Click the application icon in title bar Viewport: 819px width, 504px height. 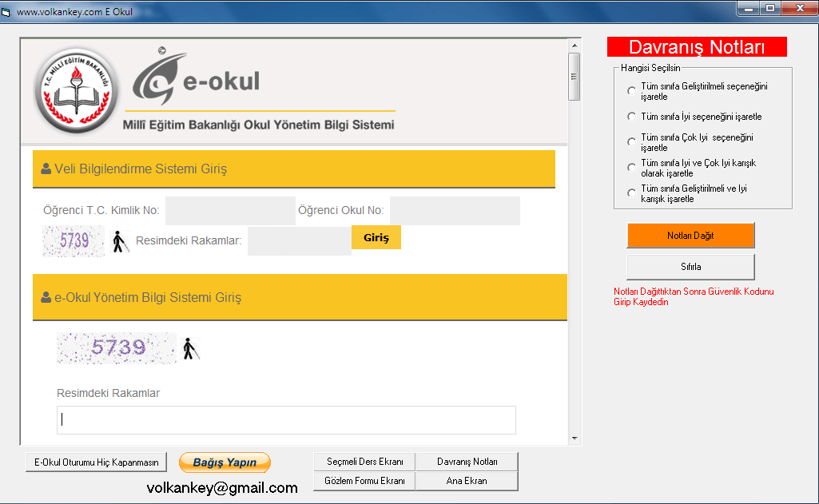click(x=7, y=13)
